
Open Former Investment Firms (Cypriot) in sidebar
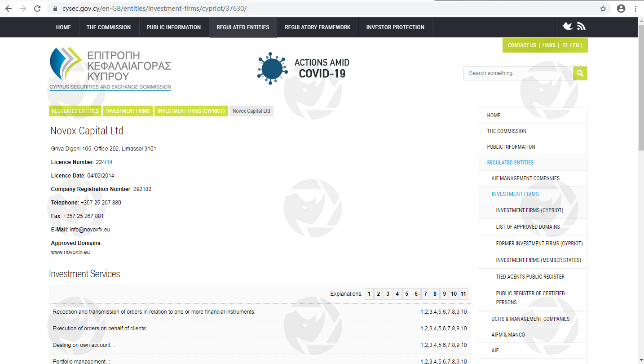(x=539, y=244)
